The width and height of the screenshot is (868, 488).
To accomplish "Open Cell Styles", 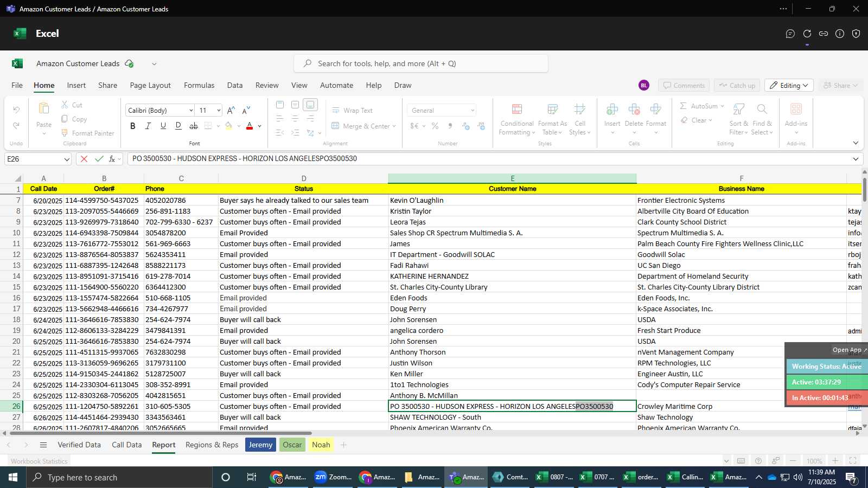I will [579, 119].
